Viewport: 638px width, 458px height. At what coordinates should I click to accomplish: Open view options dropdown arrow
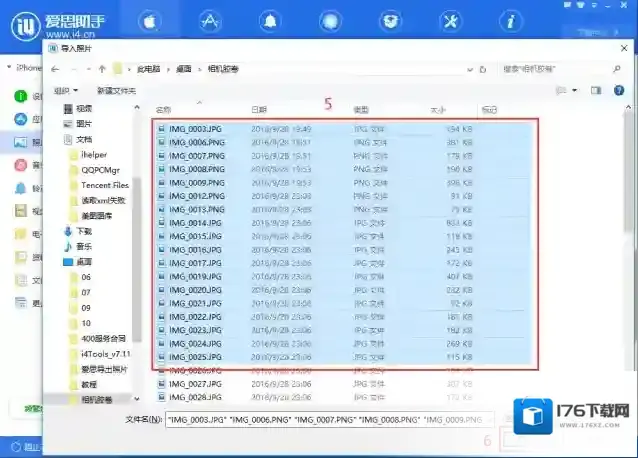click(575, 90)
